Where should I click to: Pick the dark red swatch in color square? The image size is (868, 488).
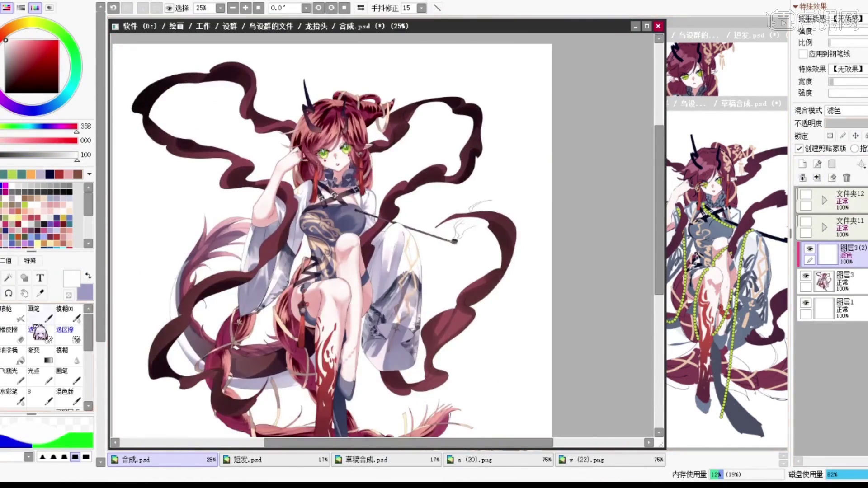(x=32, y=66)
